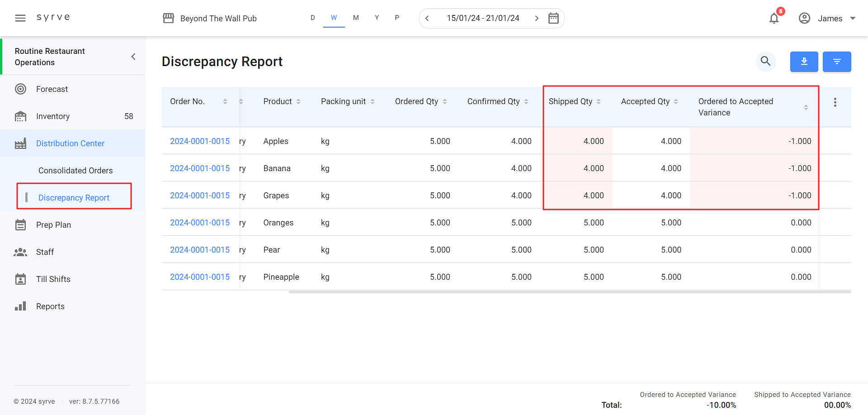Switch to the monthly M period tab

coord(356,18)
